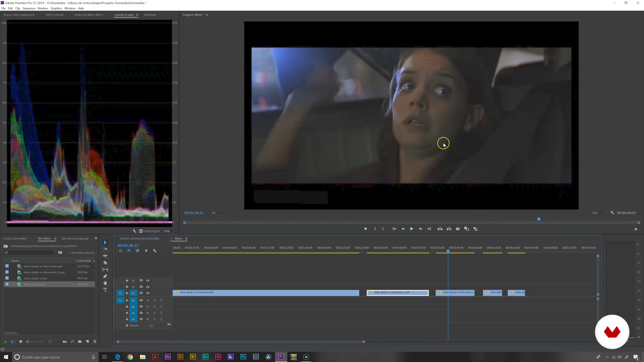Select the Pen tool
The height and width of the screenshot is (362, 644).
[x=105, y=276]
